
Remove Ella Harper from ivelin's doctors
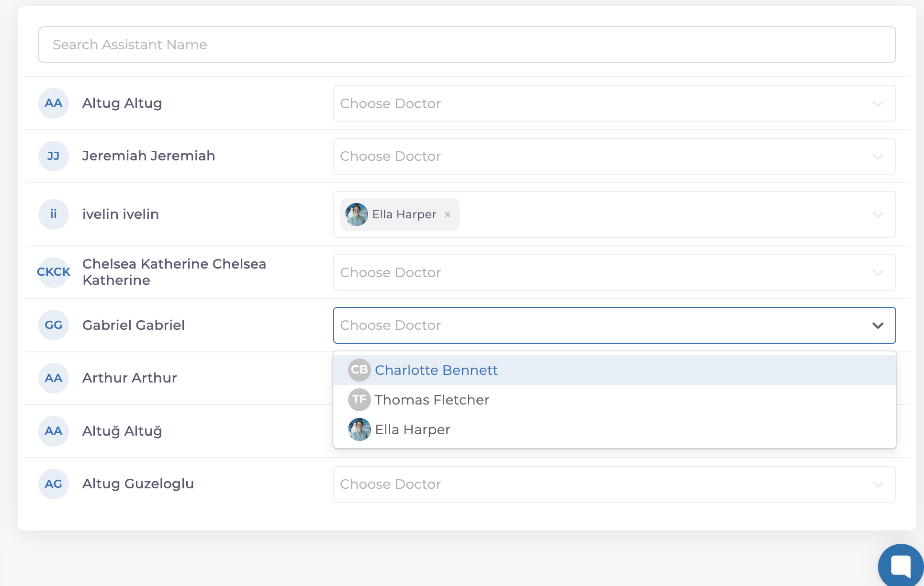click(x=448, y=214)
